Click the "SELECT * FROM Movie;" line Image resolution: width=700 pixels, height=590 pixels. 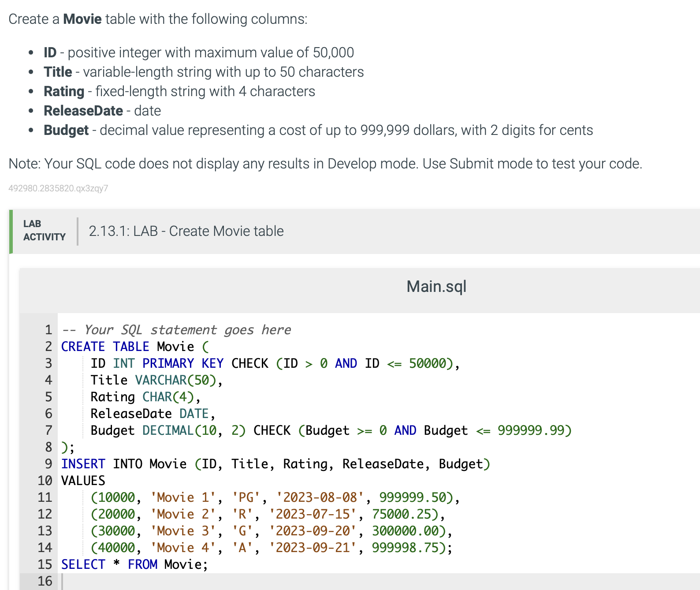(134, 564)
